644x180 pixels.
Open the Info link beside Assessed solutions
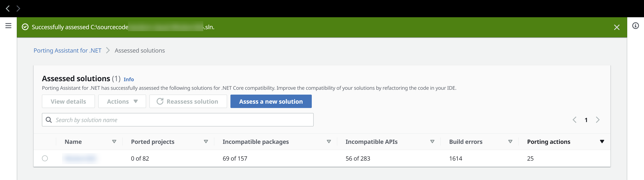pos(129,79)
